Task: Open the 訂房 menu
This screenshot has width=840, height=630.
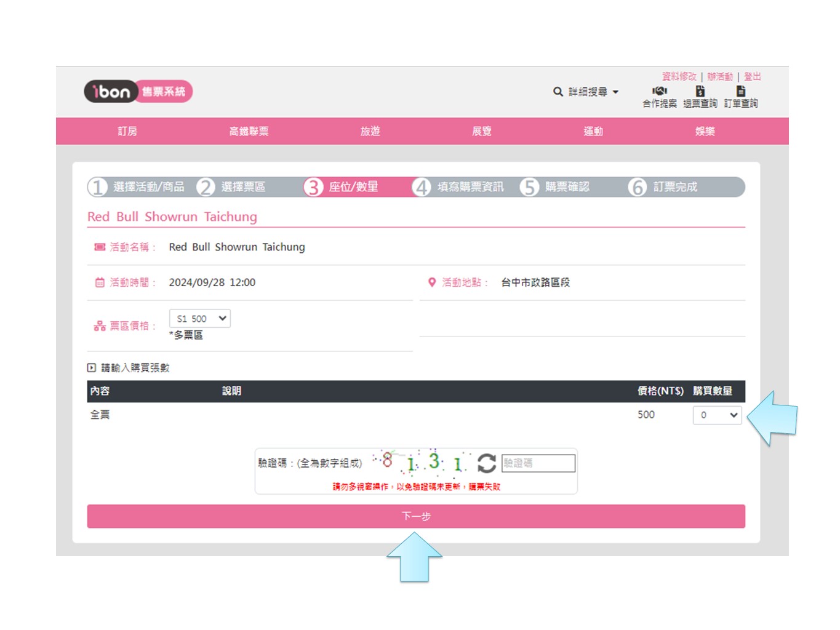Action: pyautogui.click(x=127, y=131)
